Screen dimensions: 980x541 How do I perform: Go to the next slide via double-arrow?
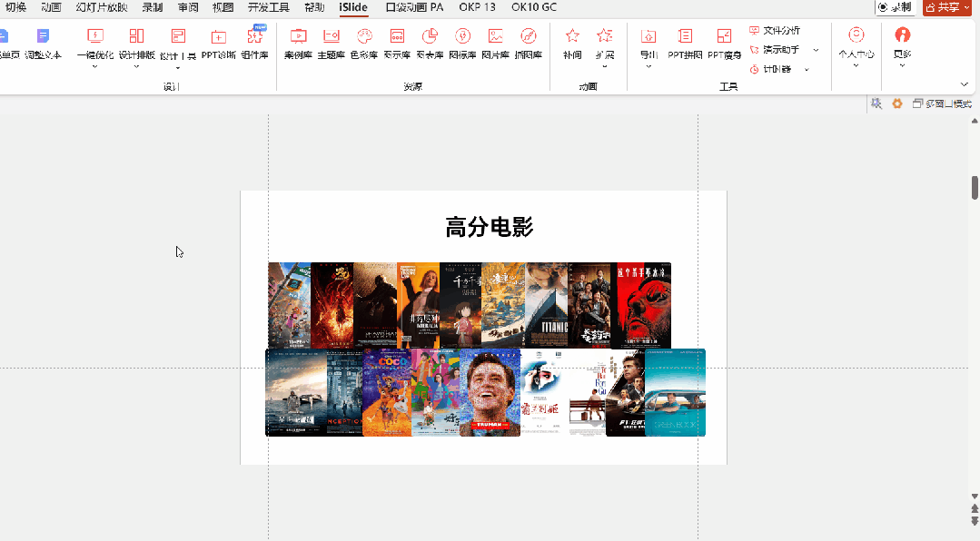click(975, 520)
